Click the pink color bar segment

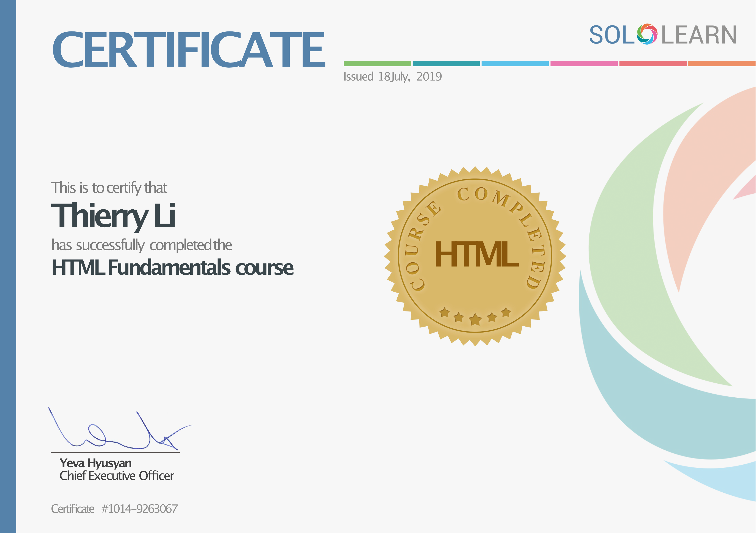click(584, 64)
